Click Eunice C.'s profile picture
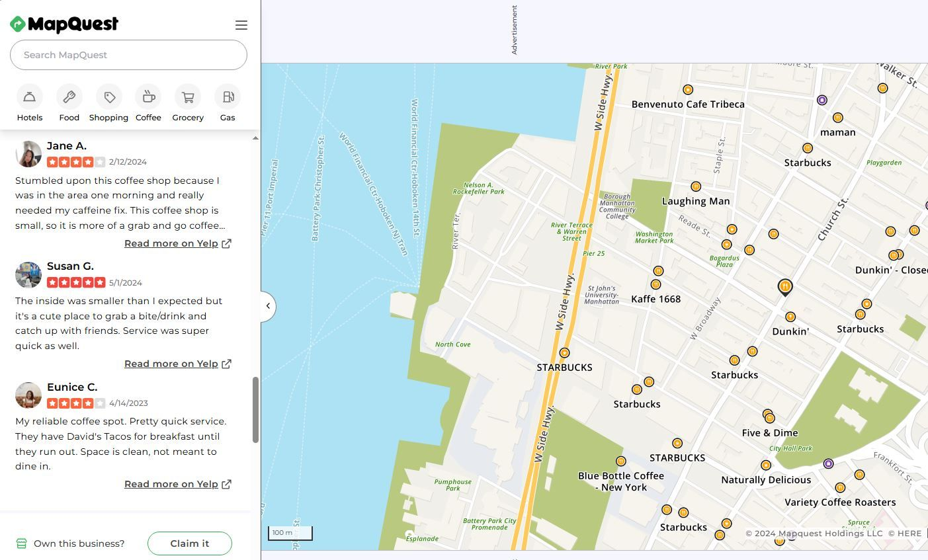The height and width of the screenshot is (560, 928). click(28, 395)
